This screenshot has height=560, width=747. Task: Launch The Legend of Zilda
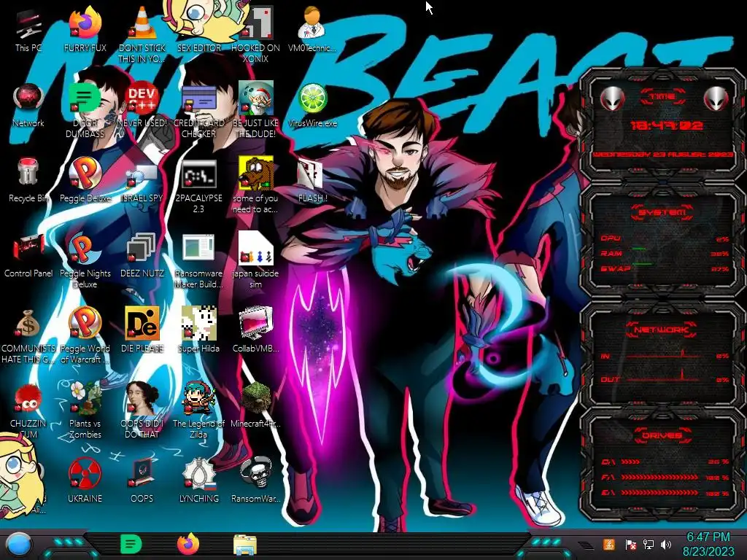click(x=198, y=411)
